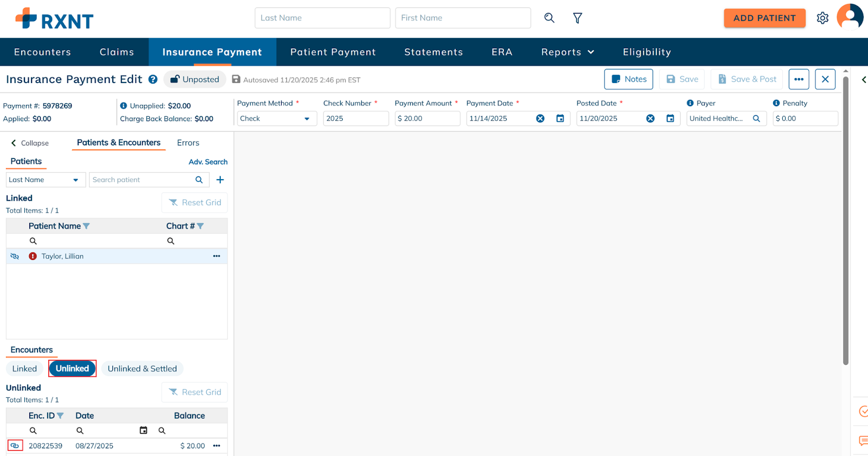Viewport: 868px width, 456px height.
Task: Open the Payment Method dropdown
Action: click(x=276, y=118)
